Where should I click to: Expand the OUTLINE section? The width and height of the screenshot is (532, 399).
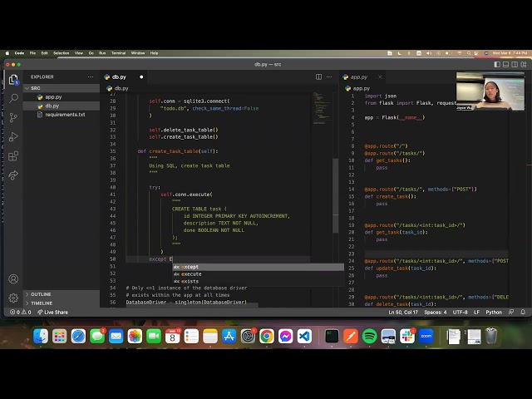click(62, 294)
